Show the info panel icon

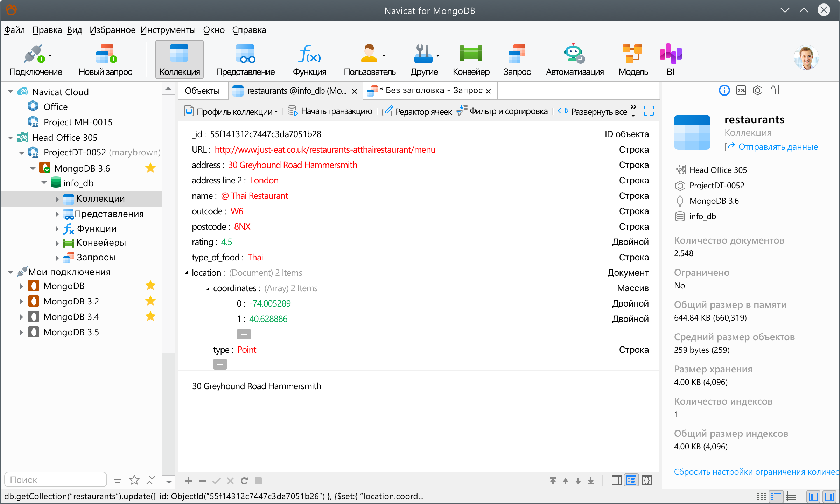724,91
